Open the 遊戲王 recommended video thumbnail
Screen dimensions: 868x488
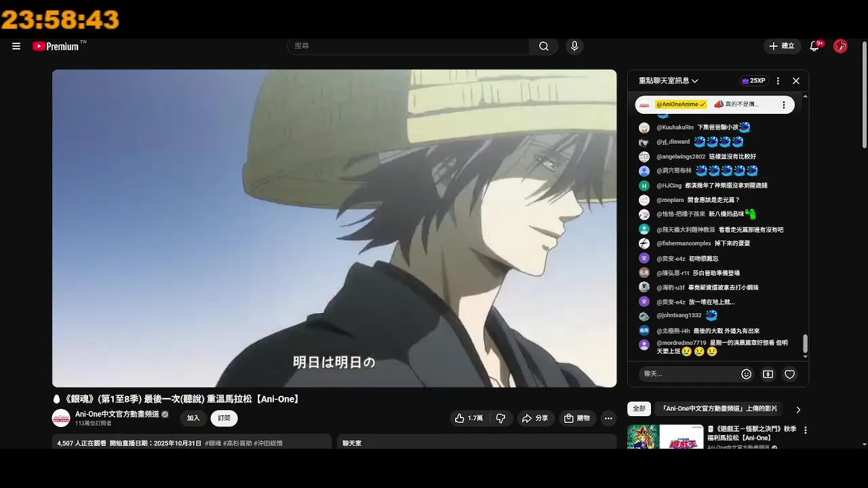(665, 436)
